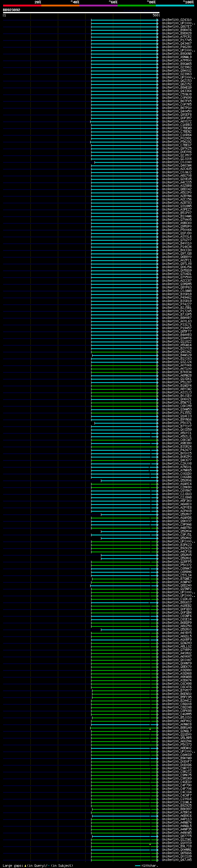Select the UniRef100_Q43364 label
The width and height of the screenshot is (197, 868).
point(176,91)
